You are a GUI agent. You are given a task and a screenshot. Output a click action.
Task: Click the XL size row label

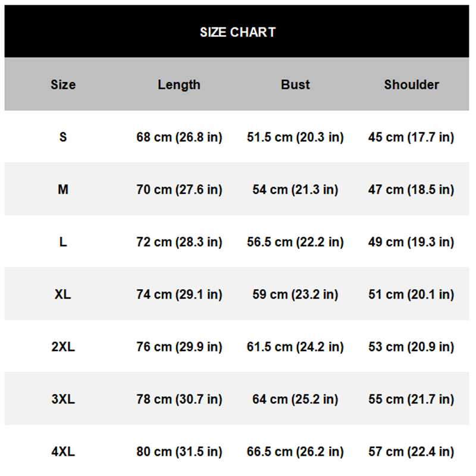click(x=63, y=294)
